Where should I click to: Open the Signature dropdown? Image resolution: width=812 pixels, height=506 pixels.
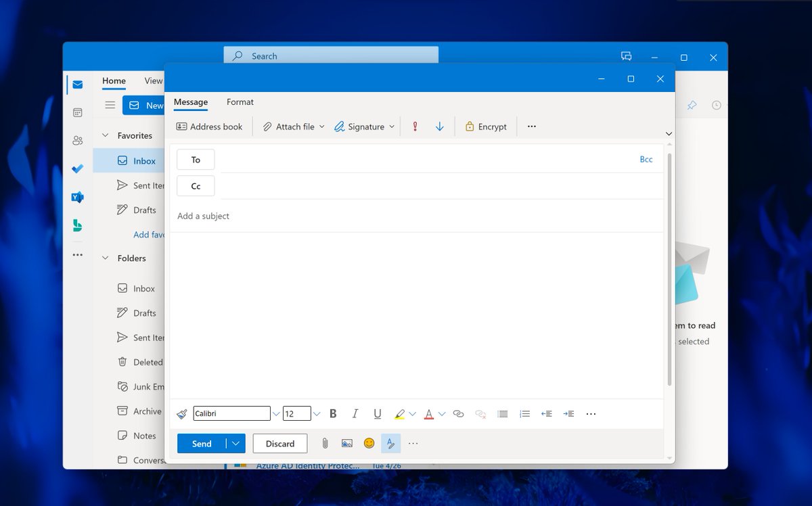pos(391,126)
